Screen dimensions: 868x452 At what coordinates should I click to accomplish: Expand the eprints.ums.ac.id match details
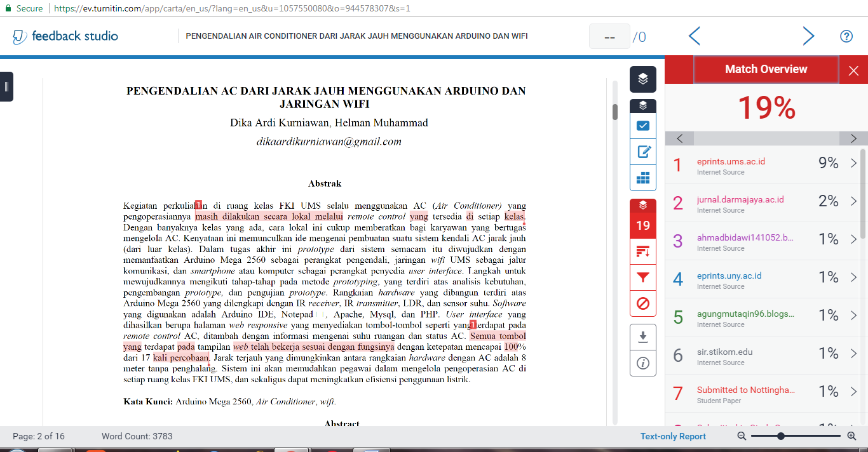point(853,163)
